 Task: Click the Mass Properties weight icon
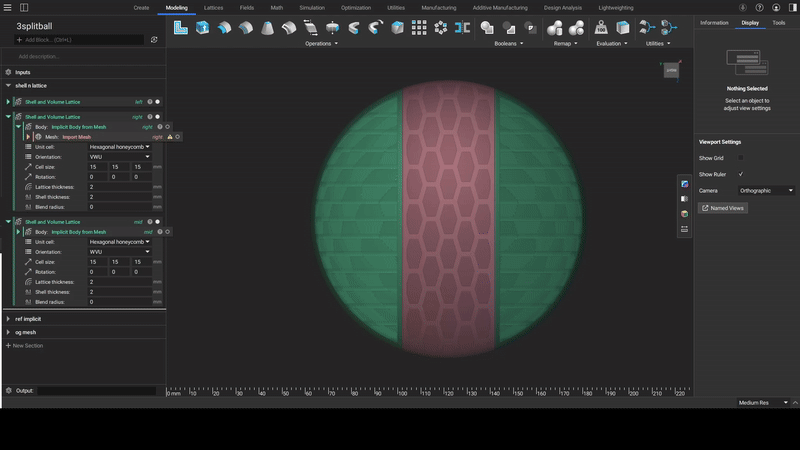pyautogui.click(x=601, y=28)
